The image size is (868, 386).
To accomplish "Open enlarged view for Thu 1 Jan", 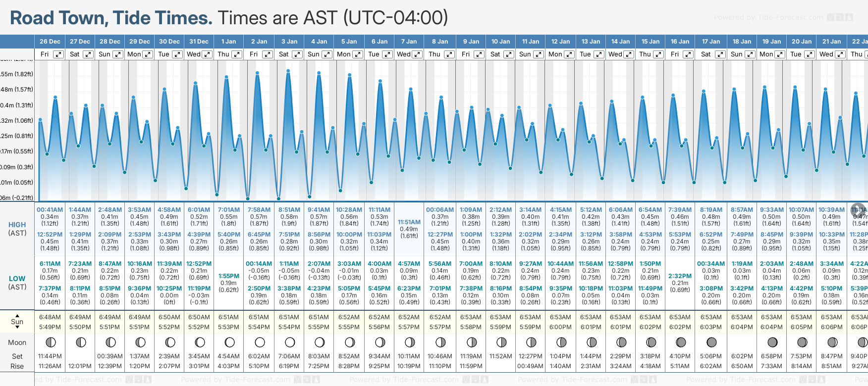I will (237, 54).
